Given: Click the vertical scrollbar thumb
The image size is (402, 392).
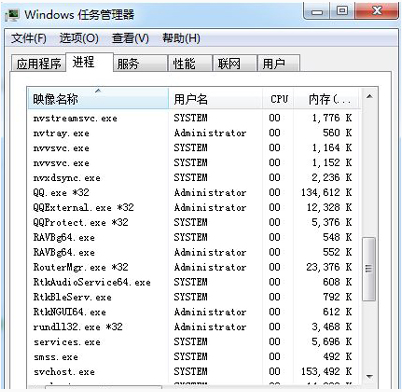Looking at the screenshot, I should (369, 269).
